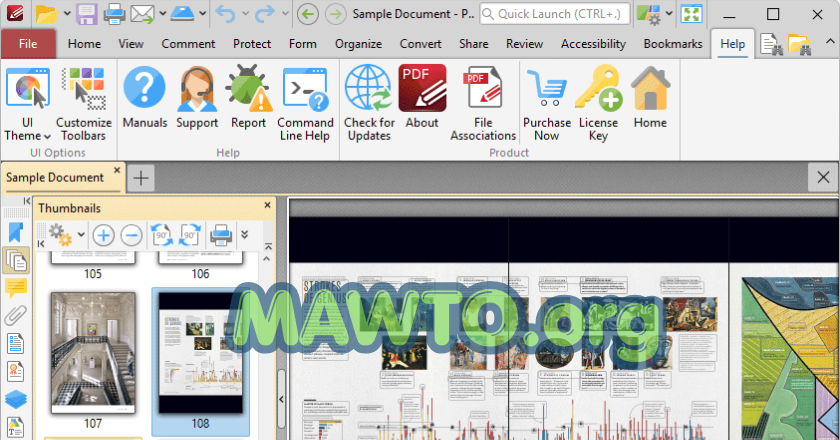
Task: Close the Thumbnails pane
Action: [267, 205]
